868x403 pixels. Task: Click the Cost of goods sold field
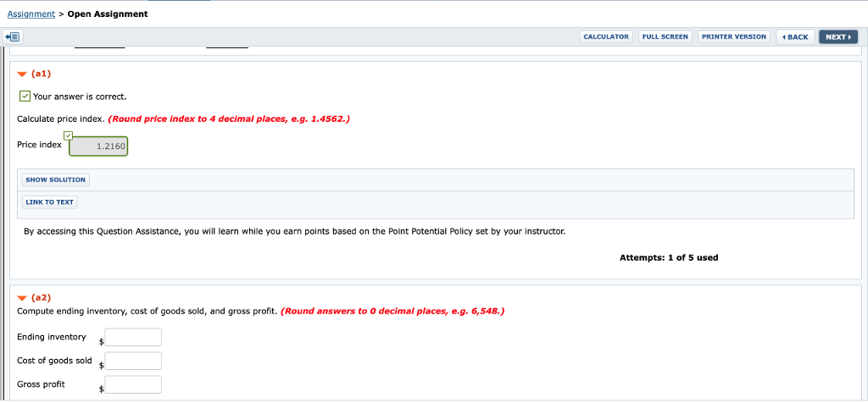point(133,361)
